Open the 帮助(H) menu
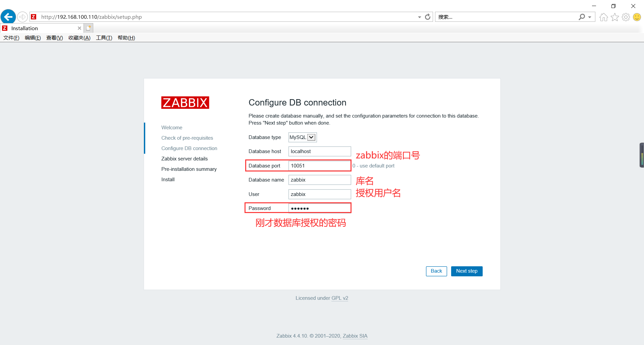644x345 pixels. (x=126, y=38)
